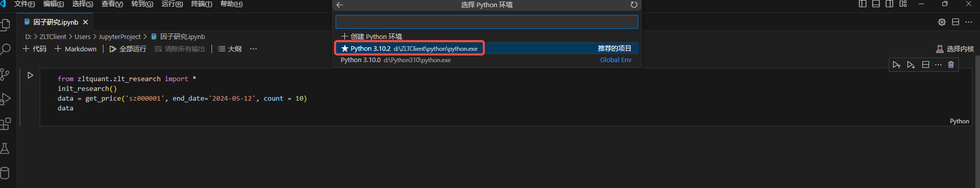Go back with picker's arrow button
This screenshot has width=980, height=188.
(340, 5)
